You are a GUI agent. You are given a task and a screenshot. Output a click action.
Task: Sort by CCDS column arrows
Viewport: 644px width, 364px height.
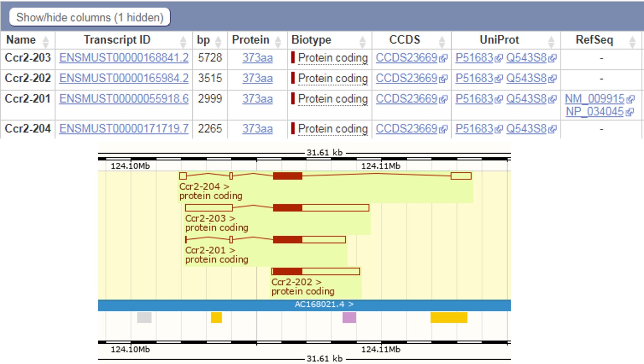[442, 41]
